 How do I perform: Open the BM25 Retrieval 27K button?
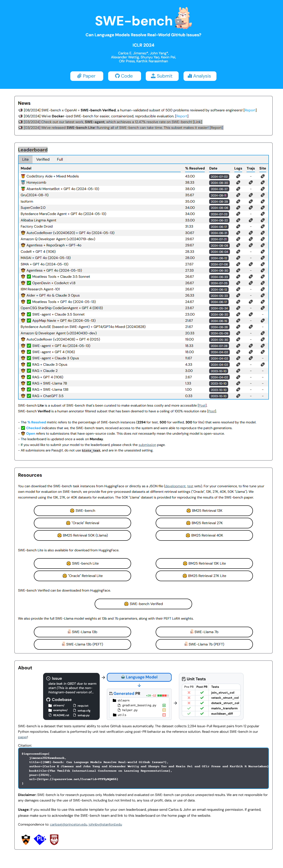[x=204, y=523]
